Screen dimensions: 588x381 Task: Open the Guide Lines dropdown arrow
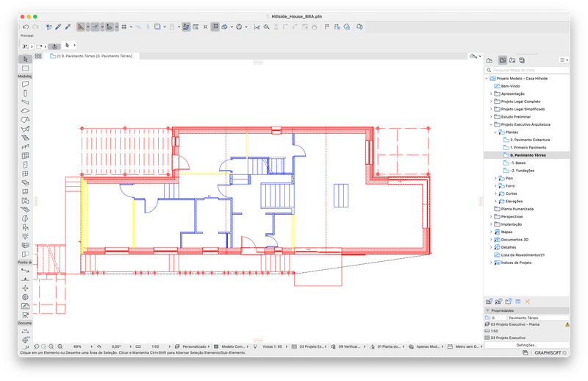click(87, 26)
